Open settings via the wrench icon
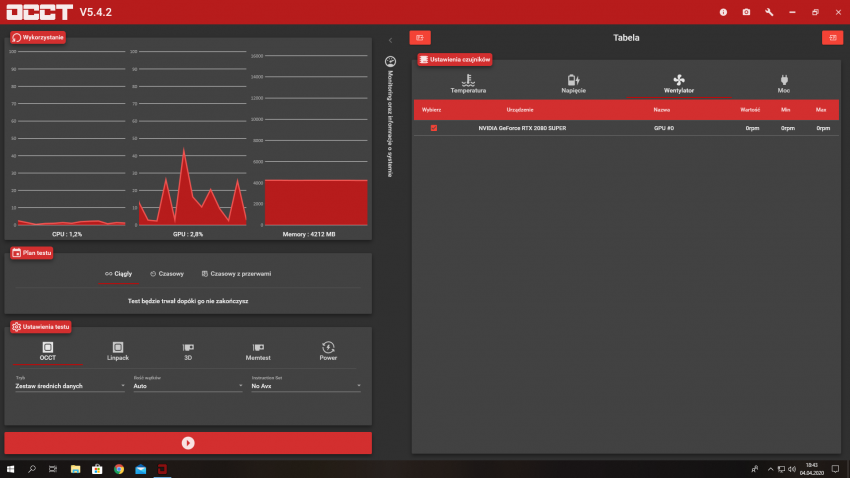The width and height of the screenshot is (850, 478). [x=769, y=12]
